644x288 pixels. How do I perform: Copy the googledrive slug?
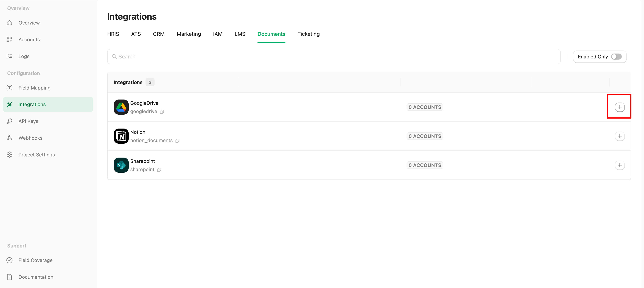(x=162, y=112)
